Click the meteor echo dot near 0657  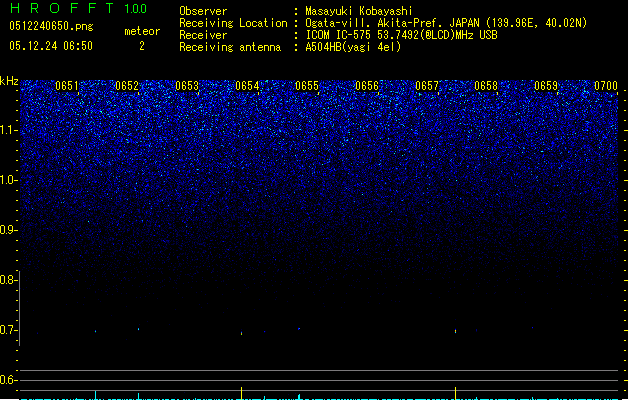(x=455, y=331)
